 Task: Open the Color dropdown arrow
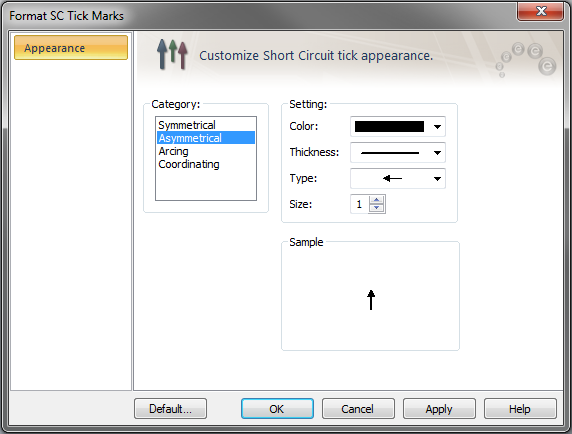pyautogui.click(x=437, y=127)
